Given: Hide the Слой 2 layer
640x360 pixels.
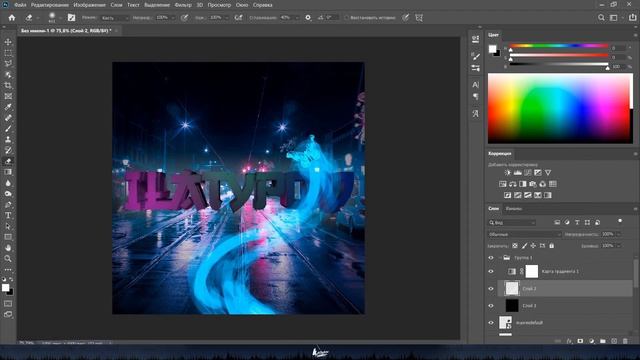Looking at the screenshot, I should click(491, 289).
